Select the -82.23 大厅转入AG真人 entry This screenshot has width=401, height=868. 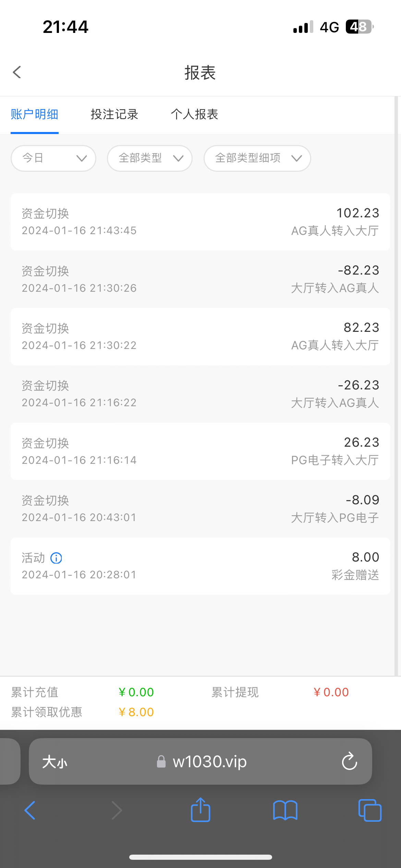click(200, 279)
